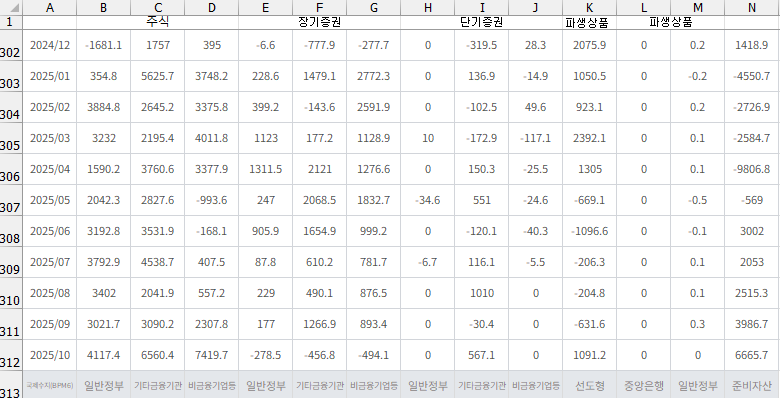The height and width of the screenshot is (398, 780).
Task: Select column B header
Action: pos(103,7)
